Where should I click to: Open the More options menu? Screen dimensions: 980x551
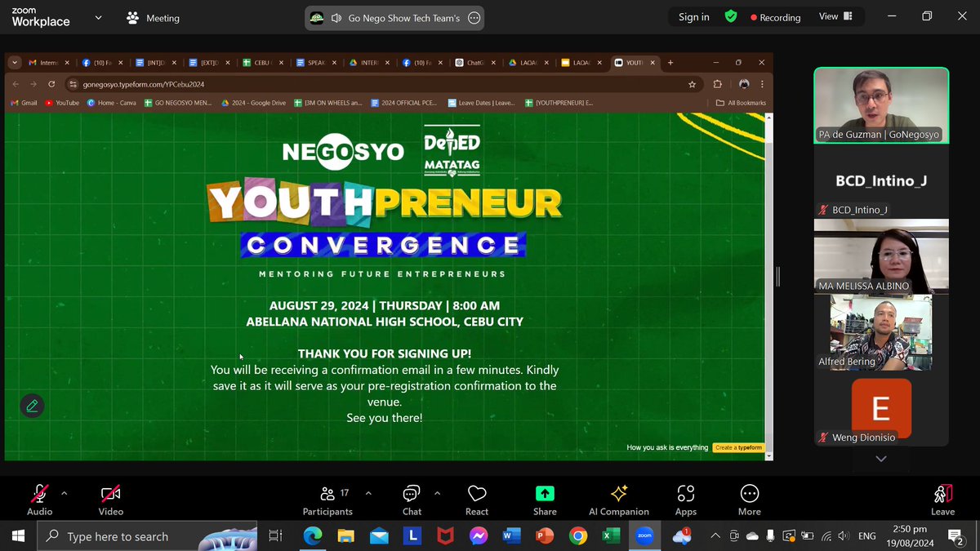click(x=749, y=500)
